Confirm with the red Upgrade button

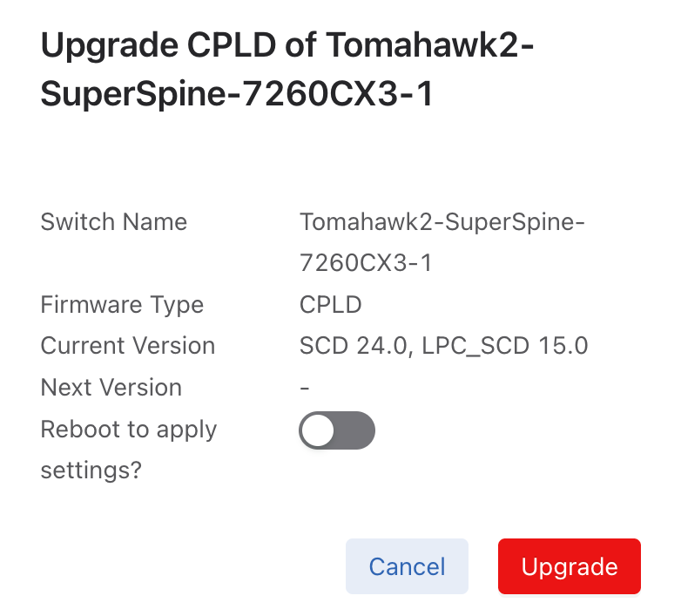(569, 567)
